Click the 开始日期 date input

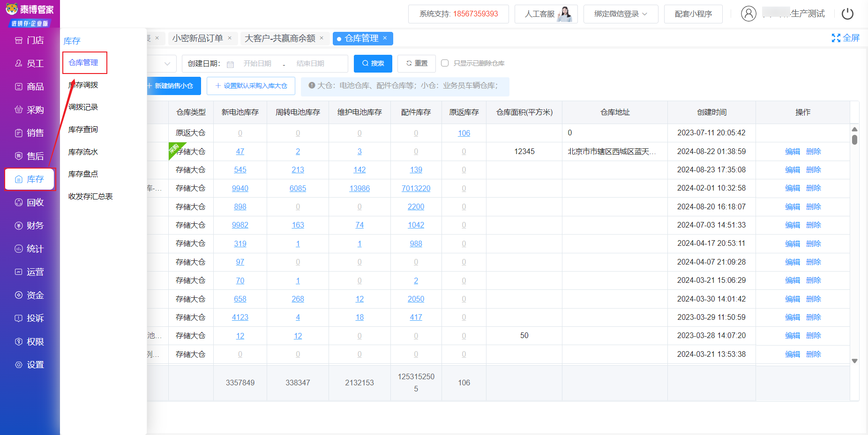pyautogui.click(x=257, y=64)
